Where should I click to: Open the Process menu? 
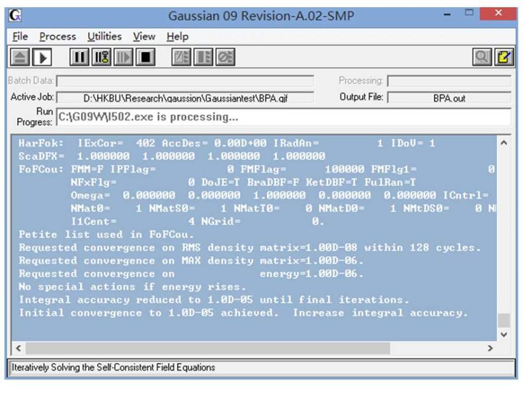58,36
